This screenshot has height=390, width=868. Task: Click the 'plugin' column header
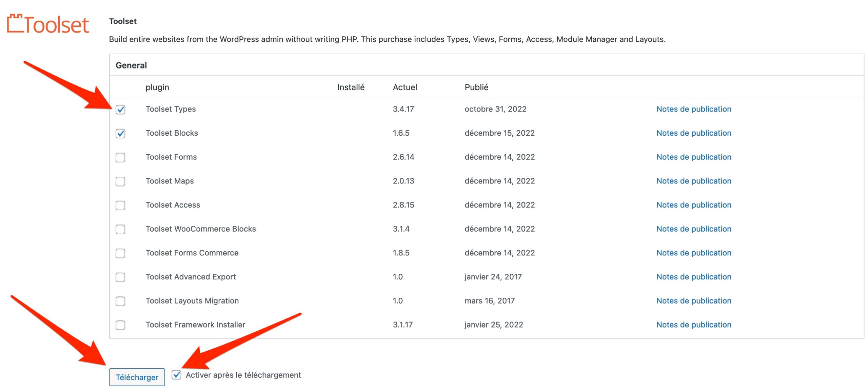(x=157, y=87)
